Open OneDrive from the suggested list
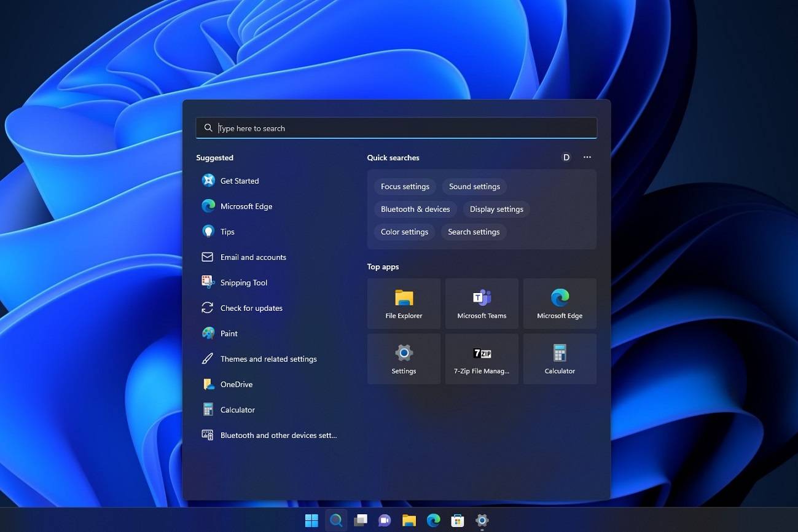 (x=237, y=384)
